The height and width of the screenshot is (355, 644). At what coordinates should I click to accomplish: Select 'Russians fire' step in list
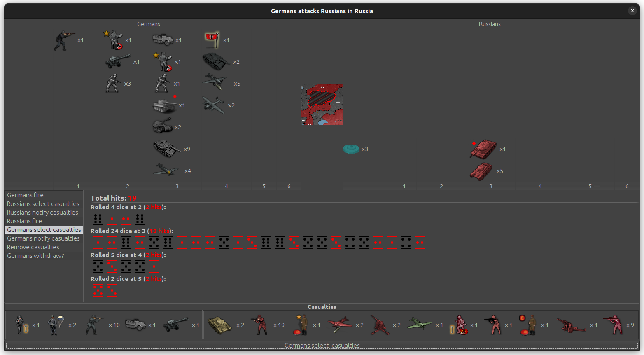click(44, 221)
